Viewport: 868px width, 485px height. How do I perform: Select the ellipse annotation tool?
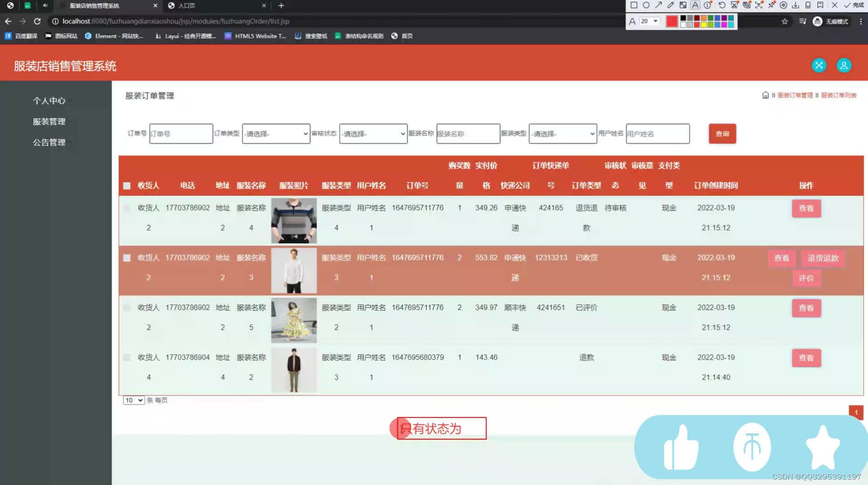(646, 5)
